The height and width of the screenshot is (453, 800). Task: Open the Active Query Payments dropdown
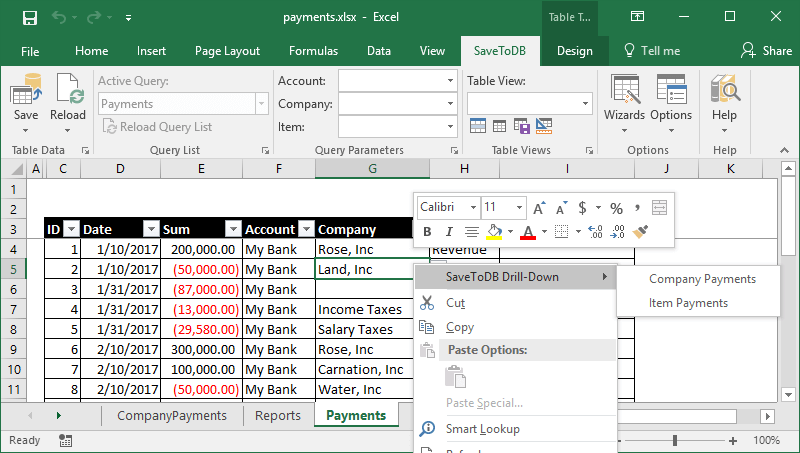(x=261, y=104)
